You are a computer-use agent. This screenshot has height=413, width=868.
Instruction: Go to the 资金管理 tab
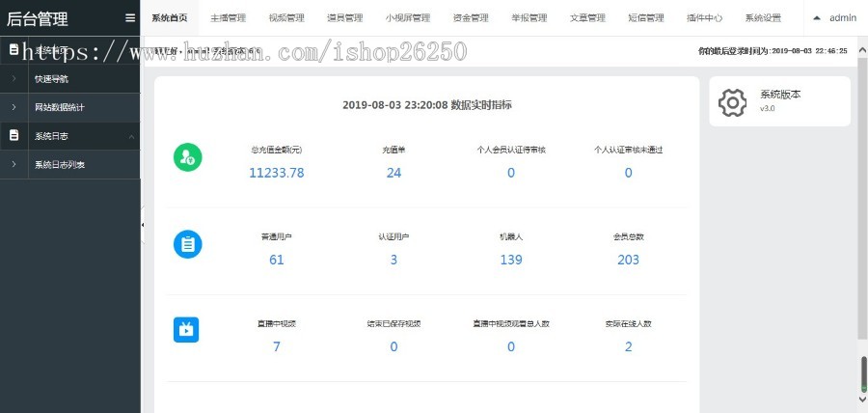tap(471, 17)
